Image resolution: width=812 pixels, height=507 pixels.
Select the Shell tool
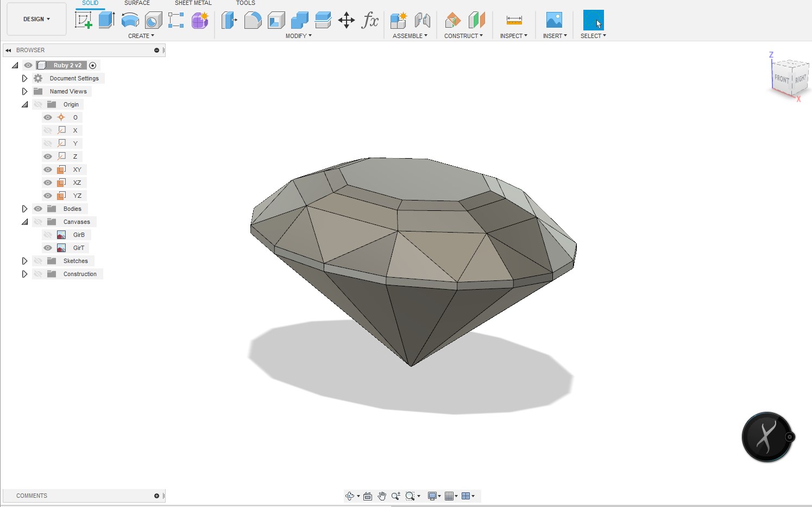[276, 20]
